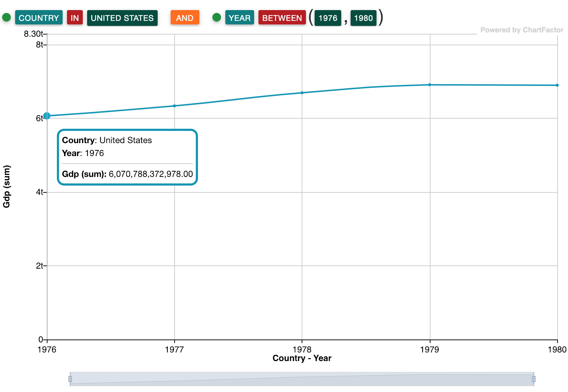Select the UNITED STATES filter value
568x392 pixels.
pyautogui.click(x=122, y=18)
